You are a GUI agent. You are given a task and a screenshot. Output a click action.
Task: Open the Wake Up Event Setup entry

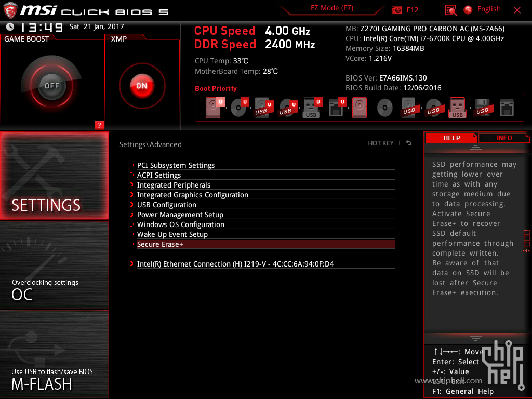pos(266,234)
